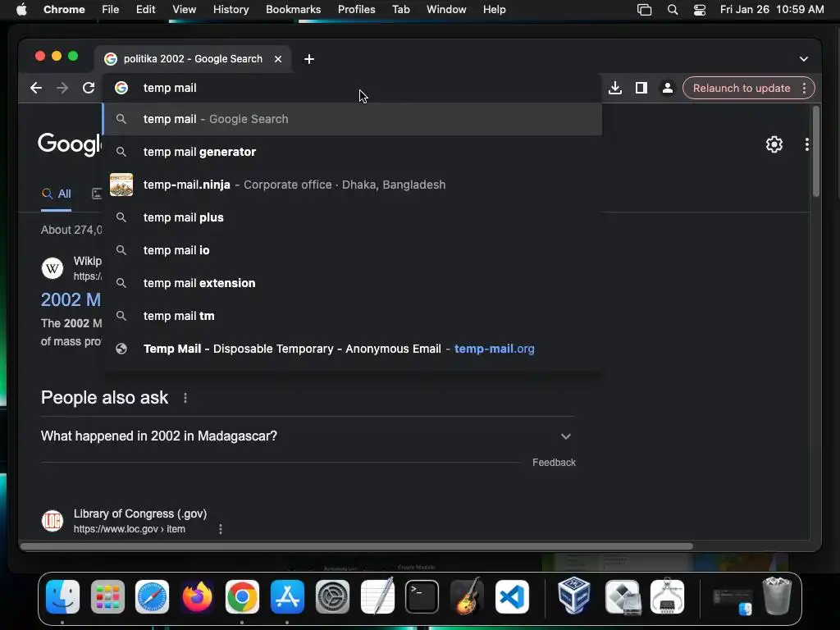Open Finder from the Dock
The width and height of the screenshot is (840, 630).
tap(62, 596)
